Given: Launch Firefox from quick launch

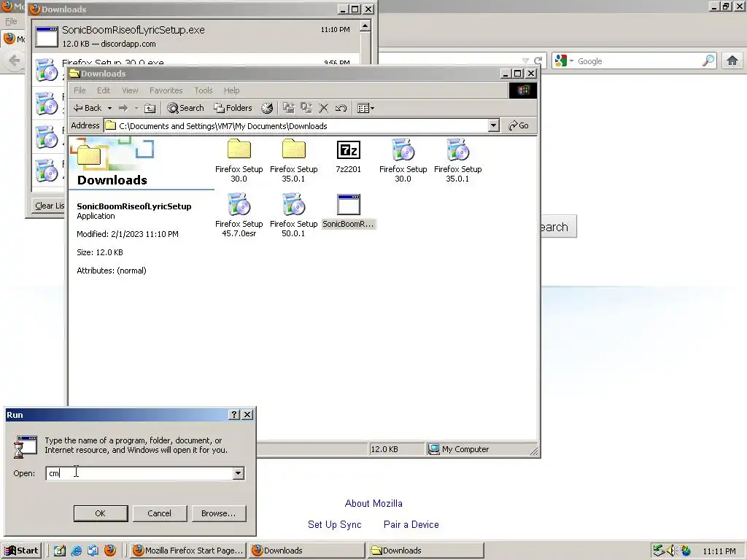Looking at the screenshot, I should pyautogui.click(x=110, y=551).
